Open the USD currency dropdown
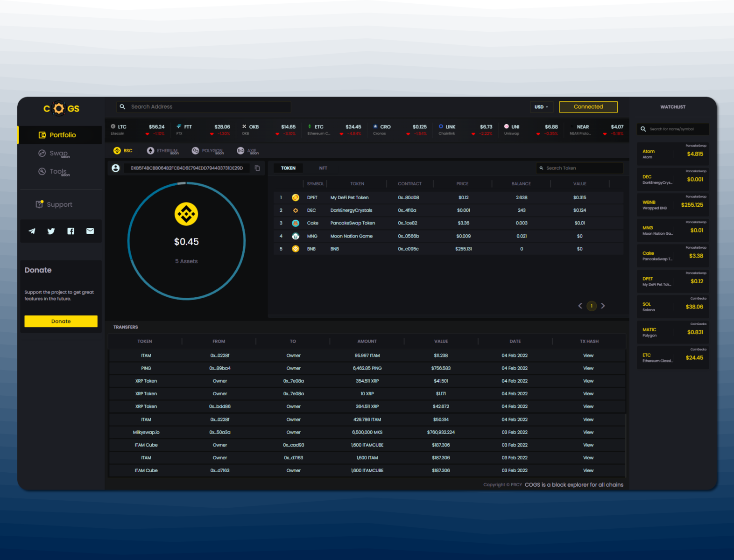The width and height of the screenshot is (734, 560). point(541,107)
